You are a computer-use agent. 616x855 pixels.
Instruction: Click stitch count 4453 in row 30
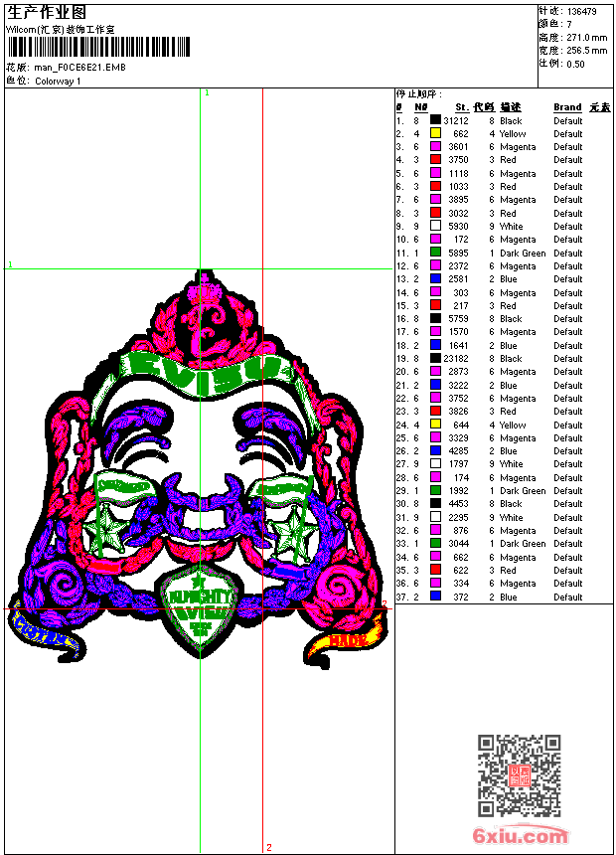click(x=458, y=504)
